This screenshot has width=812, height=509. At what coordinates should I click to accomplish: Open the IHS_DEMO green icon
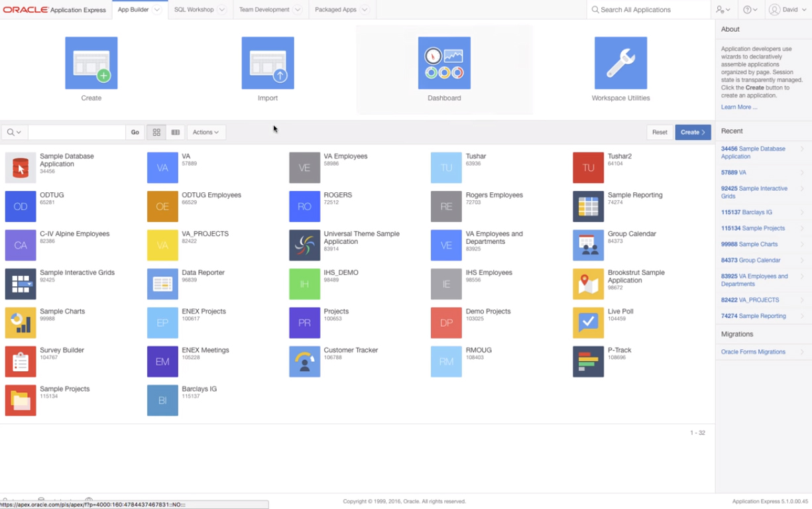click(304, 284)
